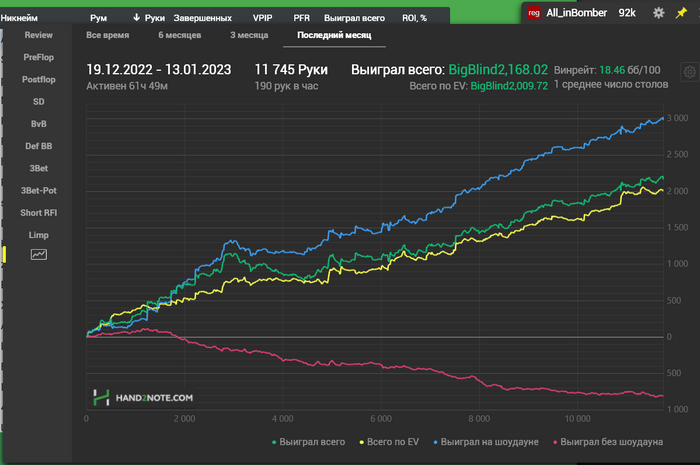Sort by Завершенных column header
The image size is (700, 465).
pyautogui.click(x=203, y=18)
